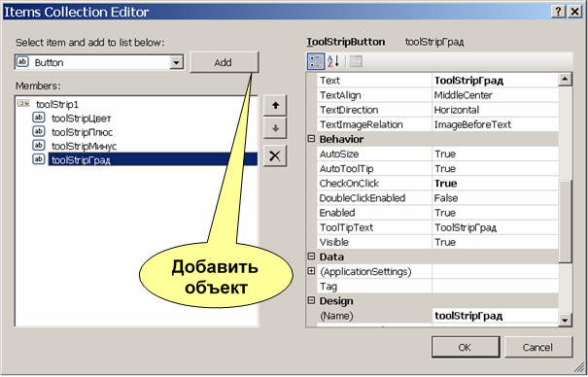
Task: Select the AutoToolTip property label
Action: click(347, 169)
